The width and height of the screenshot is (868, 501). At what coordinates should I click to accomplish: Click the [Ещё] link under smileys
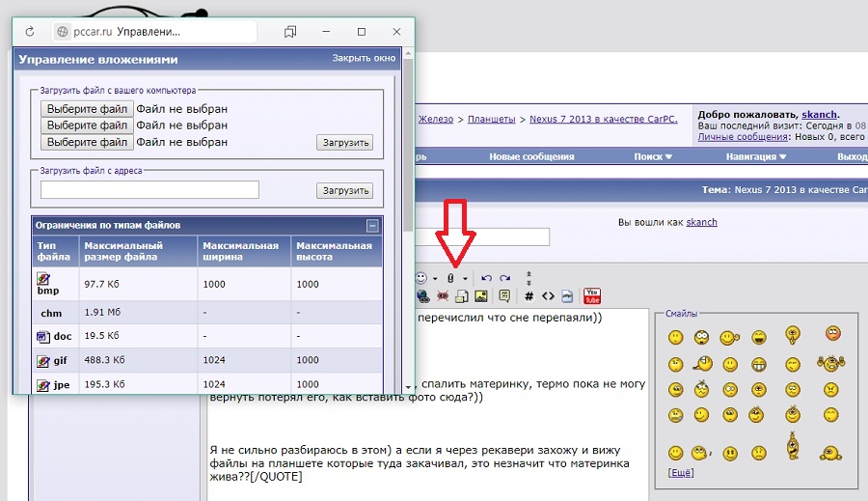(x=680, y=472)
